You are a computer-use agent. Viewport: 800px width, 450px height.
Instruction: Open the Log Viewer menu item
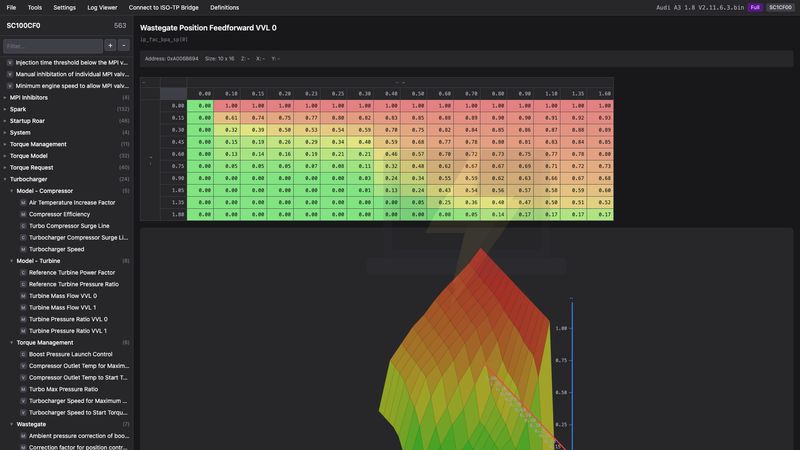[102, 7]
